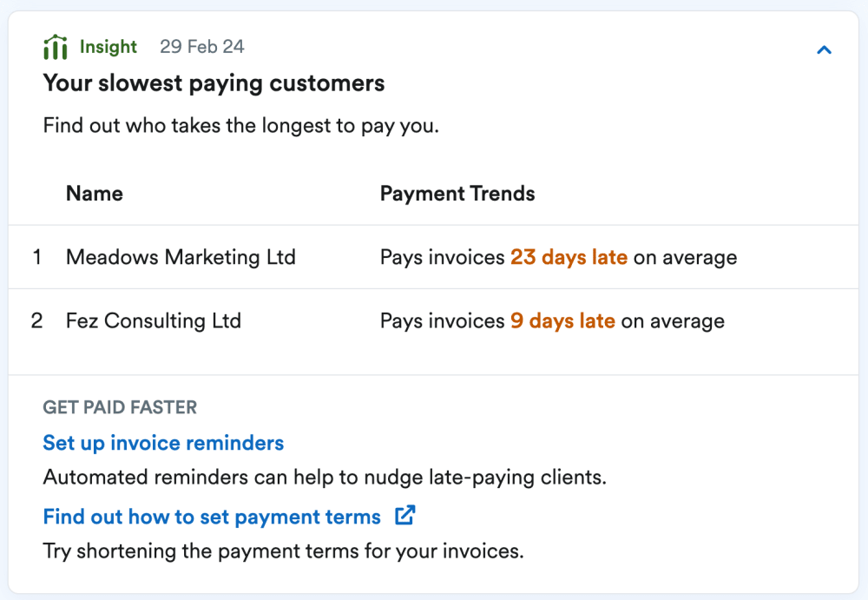Click the Payment Trends column header
The image size is (868, 600).
point(457,193)
